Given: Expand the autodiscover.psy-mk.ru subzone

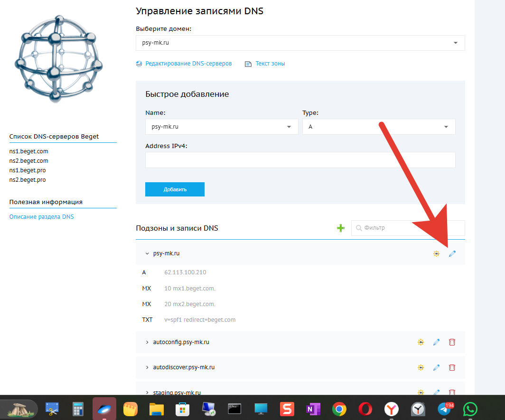Looking at the screenshot, I should pos(147,367).
